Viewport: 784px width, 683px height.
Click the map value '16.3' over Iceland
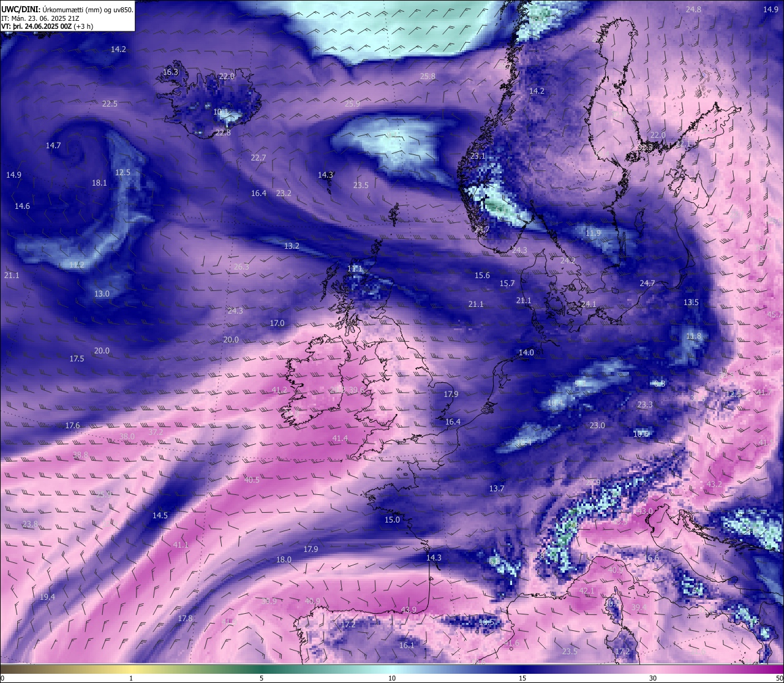click(170, 72)
